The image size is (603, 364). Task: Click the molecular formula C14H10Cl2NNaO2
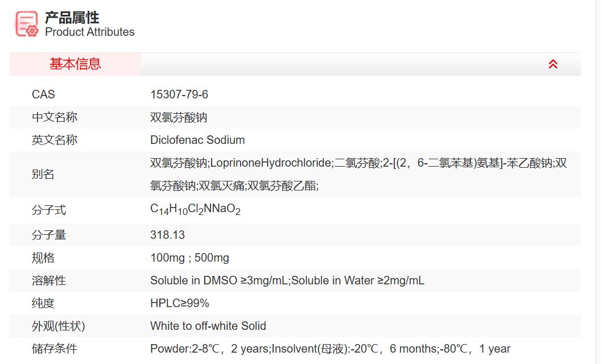point(195,209)
